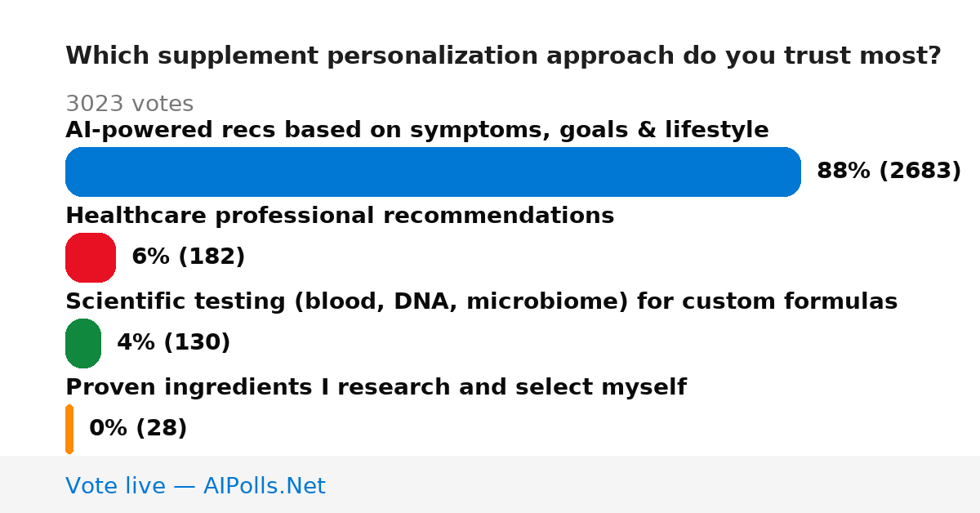The width and height of the screenshot is (980, 513).
Task: Click the 6% (182) result text
Action: pos(189,257)
